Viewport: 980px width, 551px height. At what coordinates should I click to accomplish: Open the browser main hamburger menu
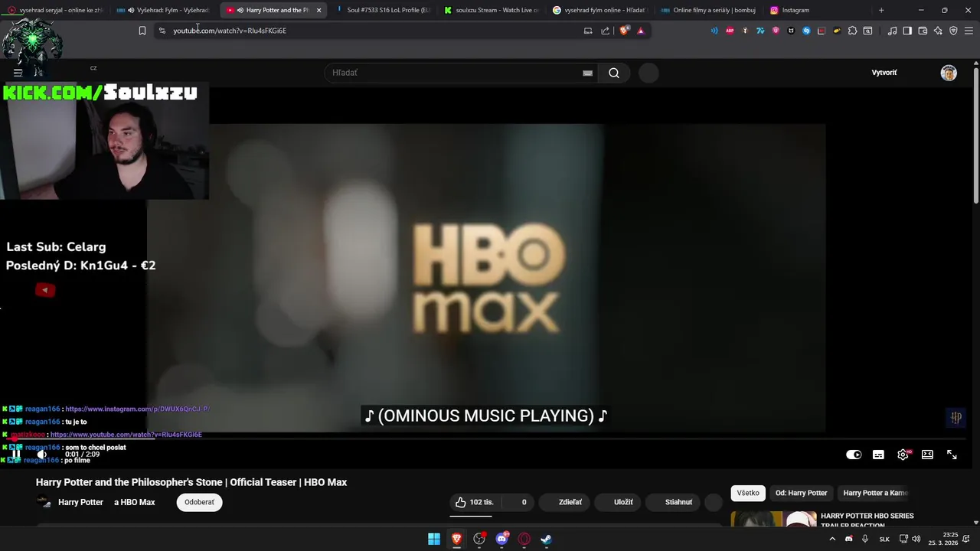click(969, 31)
